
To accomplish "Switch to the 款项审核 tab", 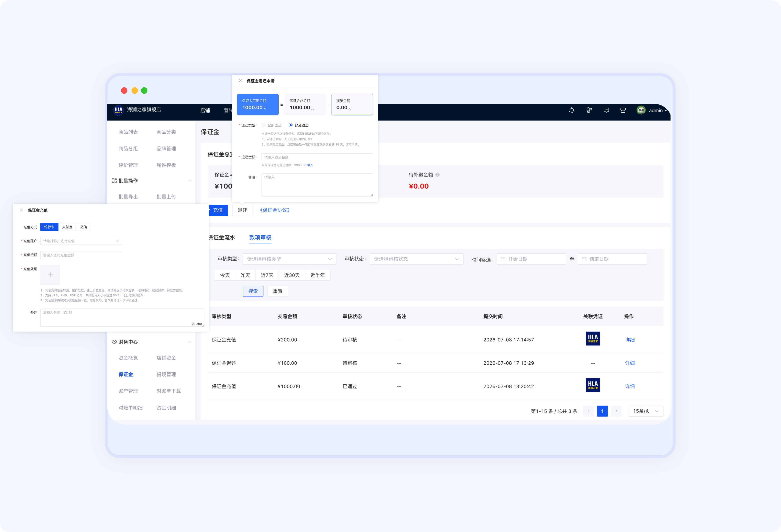I will (x=260, y=237).
